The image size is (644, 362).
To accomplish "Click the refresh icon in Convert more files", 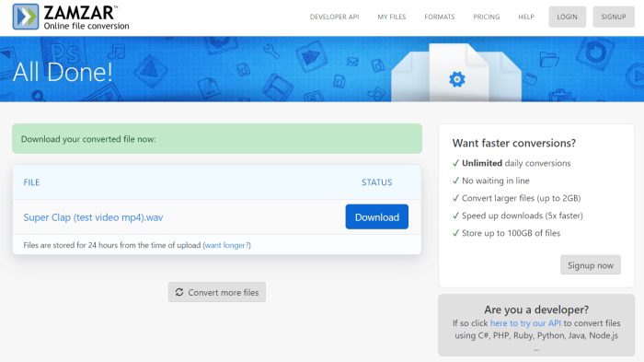I will [x=179, y=292].
